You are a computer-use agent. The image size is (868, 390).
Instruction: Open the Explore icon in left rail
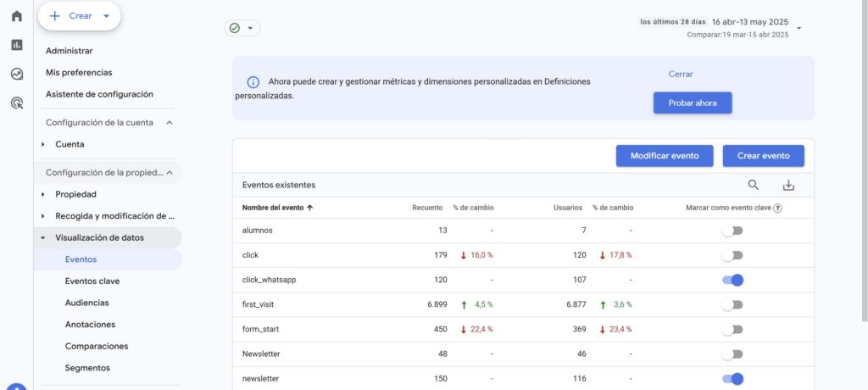point(16,75)
